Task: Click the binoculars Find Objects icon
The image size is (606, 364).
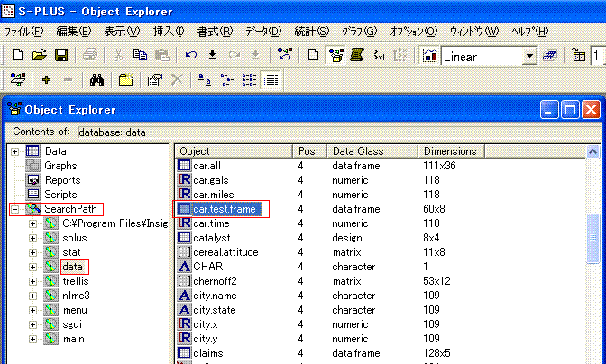Action: (96, 80)
